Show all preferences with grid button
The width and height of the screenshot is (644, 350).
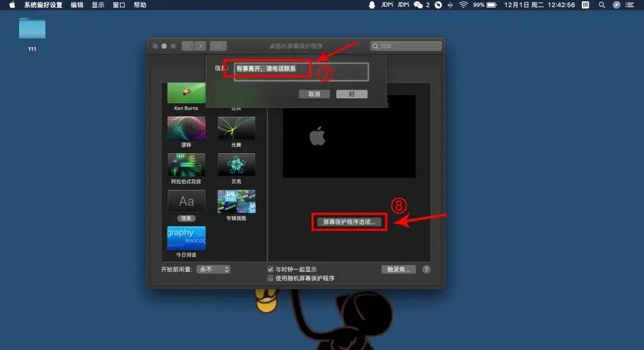(x=218, y=46)
